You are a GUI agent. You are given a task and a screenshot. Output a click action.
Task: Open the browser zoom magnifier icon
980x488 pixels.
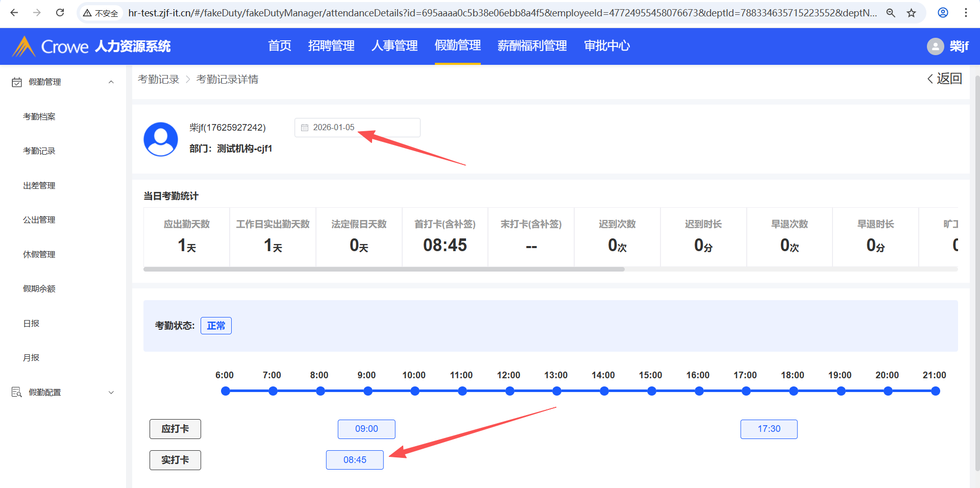[x=891, y=13]
